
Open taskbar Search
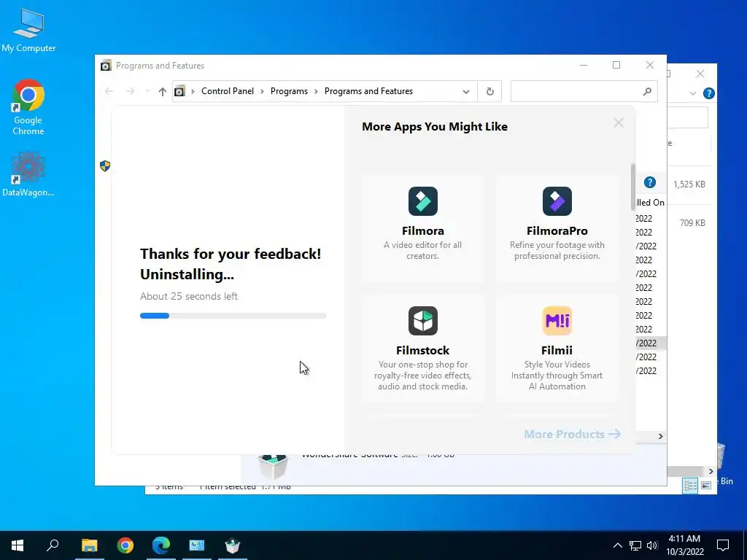click(x=53, y=545)
